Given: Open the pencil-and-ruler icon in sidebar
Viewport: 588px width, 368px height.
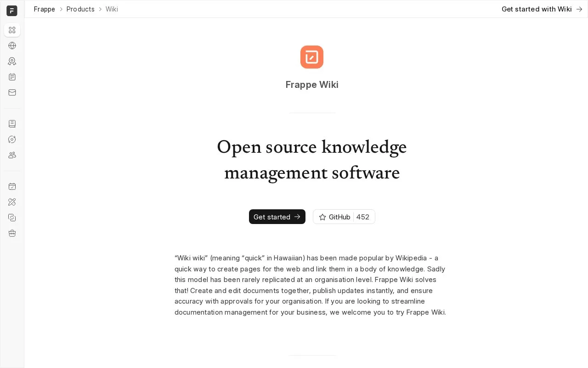Looking at the screenshot, I should pos(12,202).
